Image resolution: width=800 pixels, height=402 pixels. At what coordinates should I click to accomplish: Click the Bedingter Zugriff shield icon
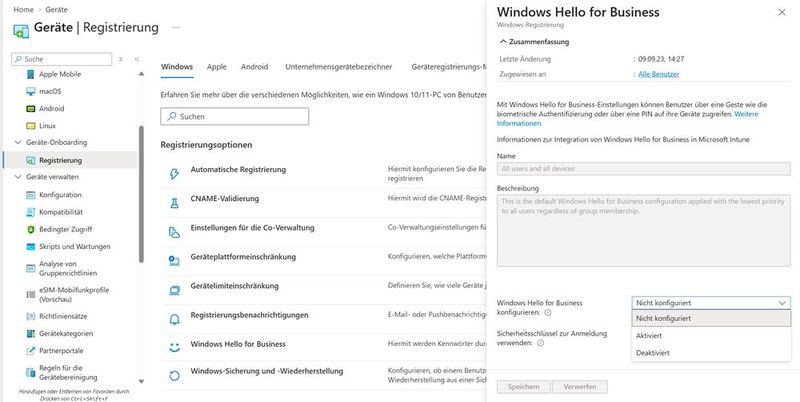point(31,230)
